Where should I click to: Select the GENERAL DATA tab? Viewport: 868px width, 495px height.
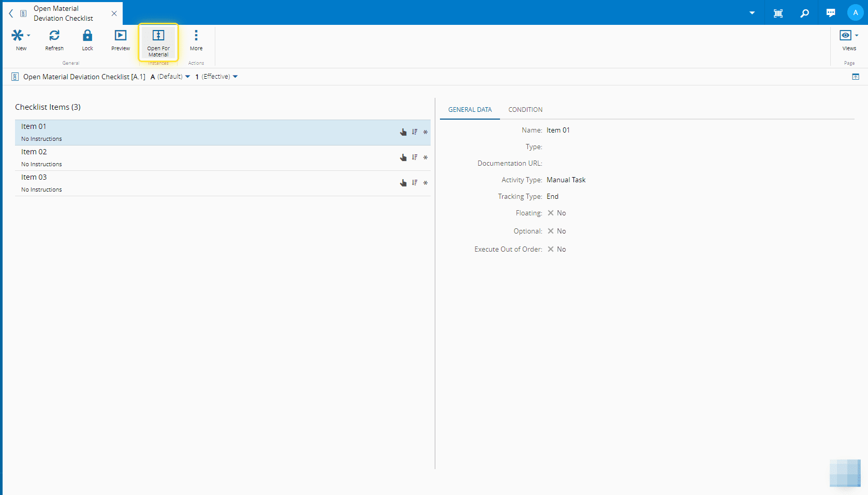tap(469, 110)
